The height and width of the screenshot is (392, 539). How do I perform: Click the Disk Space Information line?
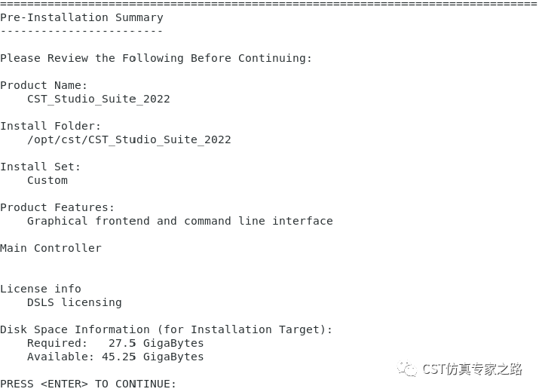tap(167, 329)
